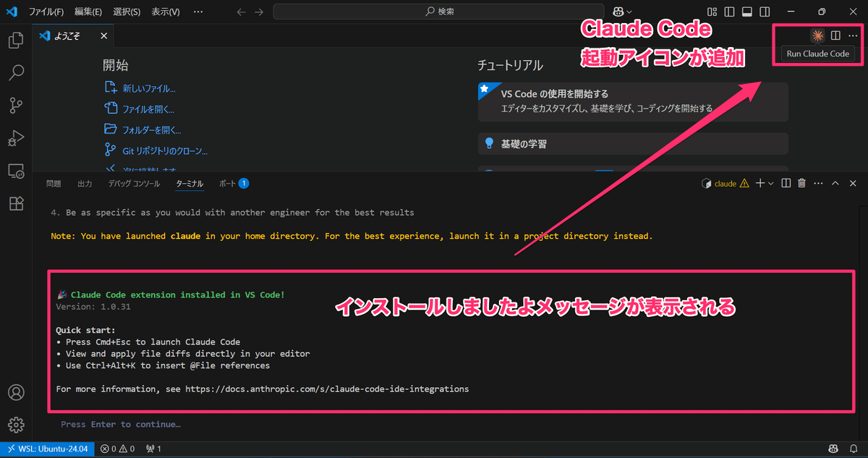Open Source Control in the activity bar

pos(15,105)
